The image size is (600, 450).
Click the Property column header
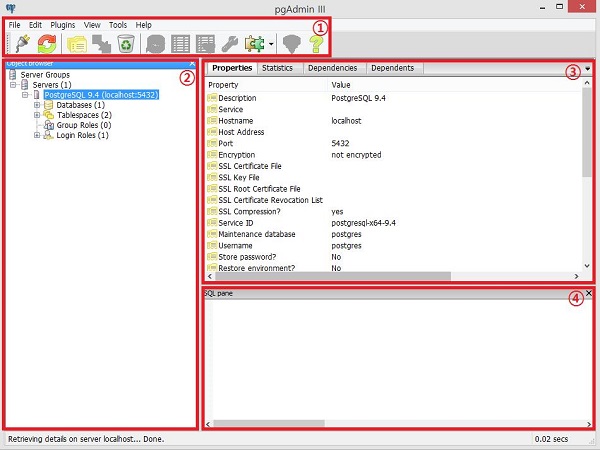pyautogui.click(x=267, y=85)
